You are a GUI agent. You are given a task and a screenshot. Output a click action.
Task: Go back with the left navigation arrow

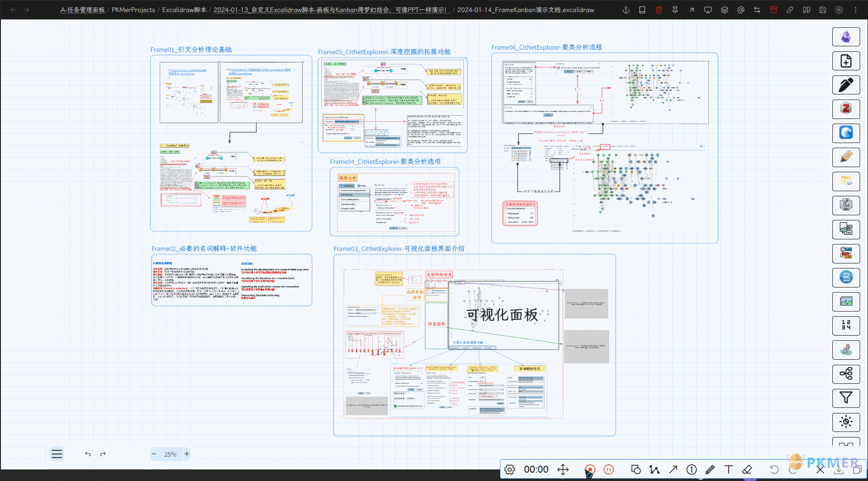[x=13, y=10]
